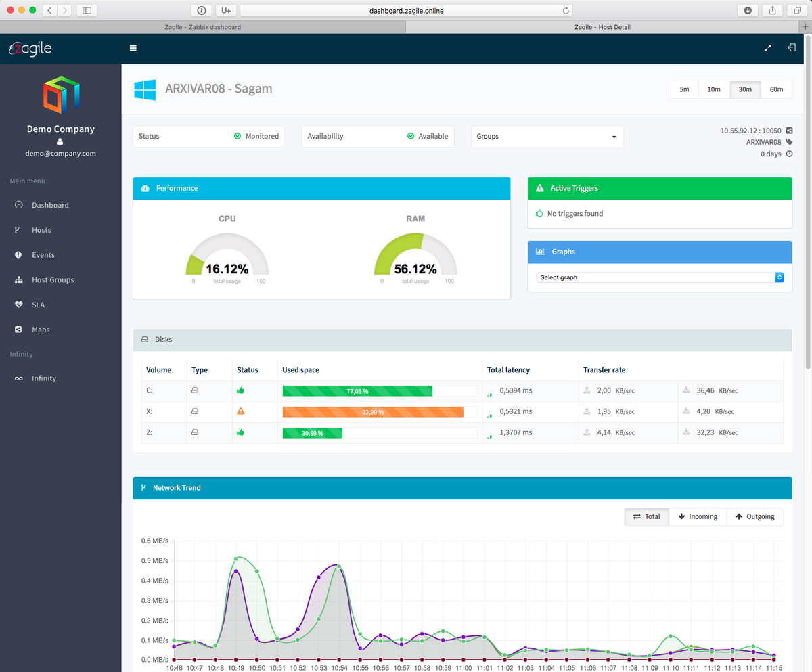Open Safari downloads dropdown in toolbar
Image resolution: width=812 pixels, height=672 pixels.
(x=748, y=10)
